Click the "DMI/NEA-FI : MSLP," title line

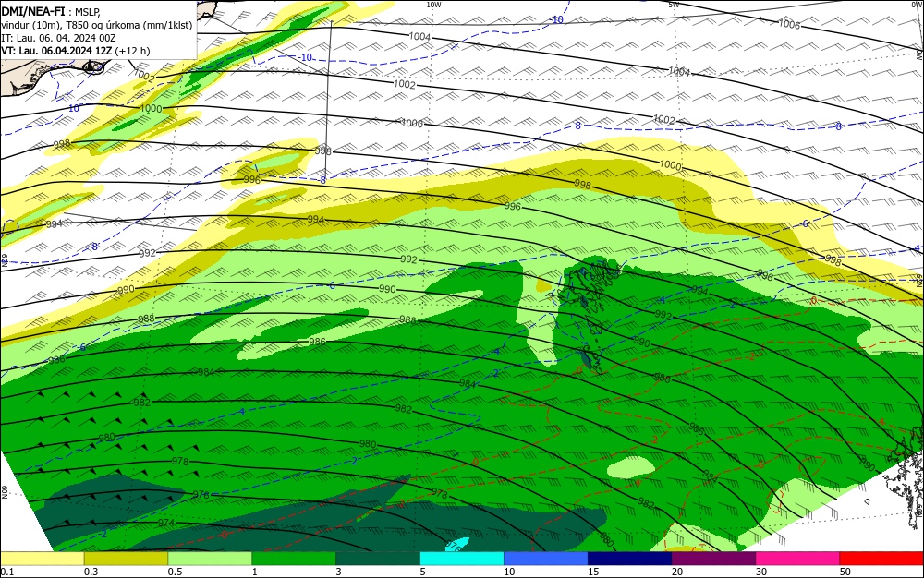[51, 11]
